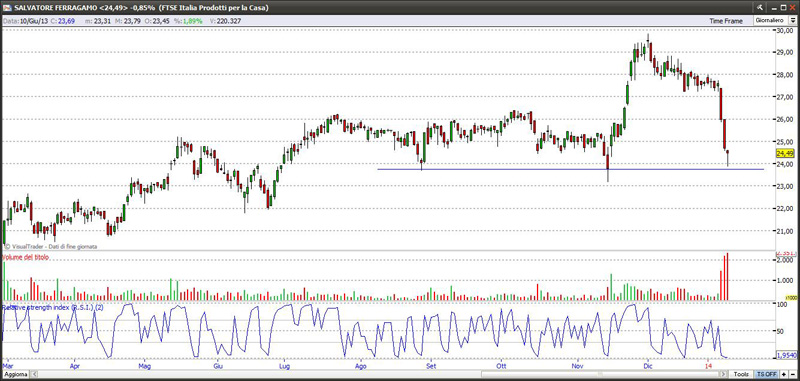This screenshot has height=381, width=800.
Task: Open the hammer settings icon in title bar
Action: [x=760, y=7]
